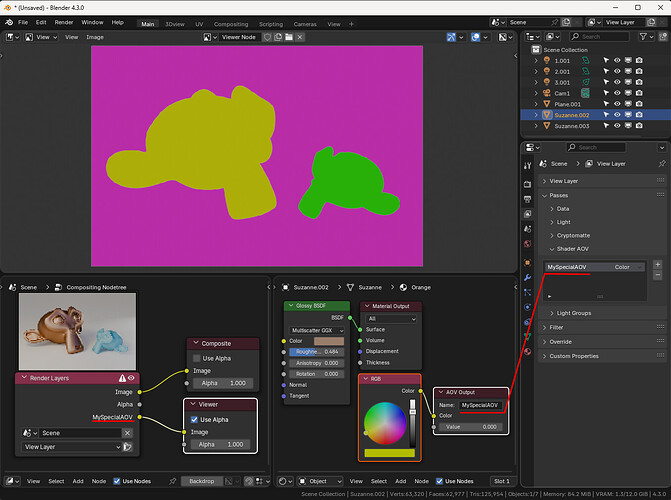This screenshot has height=500, width=671.
Task: Toggle selectability of 1.001 light
Action: tap(606, 60)
